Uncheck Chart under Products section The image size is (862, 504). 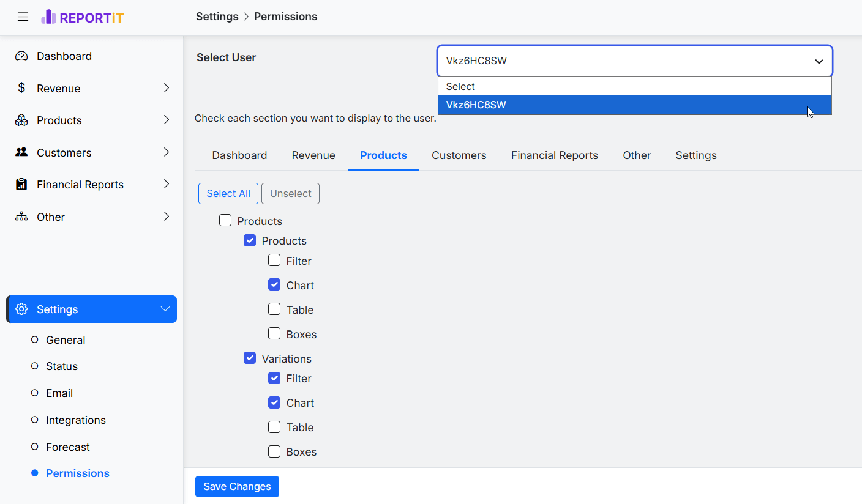274,285
